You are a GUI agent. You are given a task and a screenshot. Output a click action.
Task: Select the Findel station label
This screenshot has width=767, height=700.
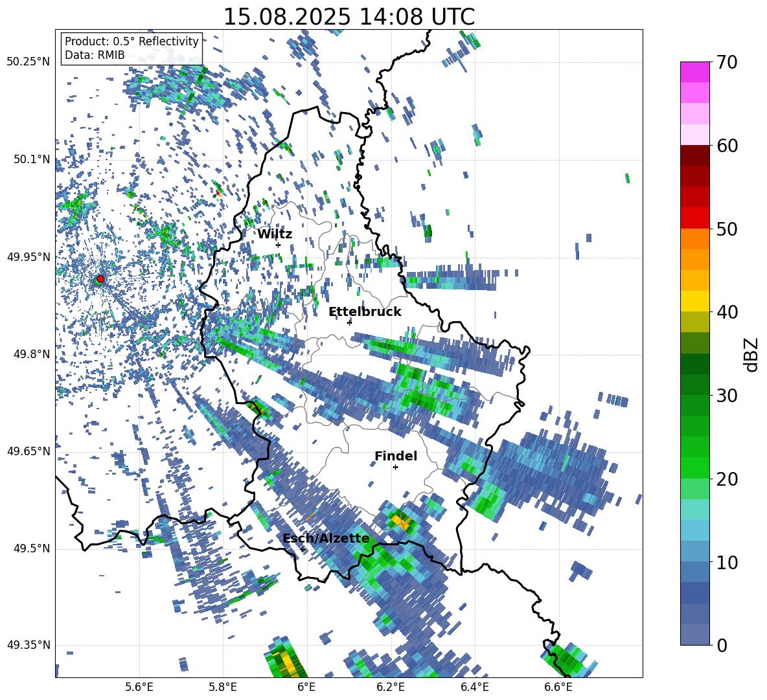pyautogui.click(x=396, y=456)
